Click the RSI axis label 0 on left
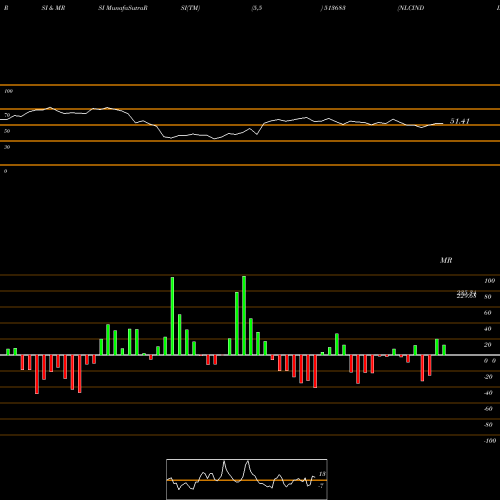The image size is (500, 500). (x=5, y=171)
